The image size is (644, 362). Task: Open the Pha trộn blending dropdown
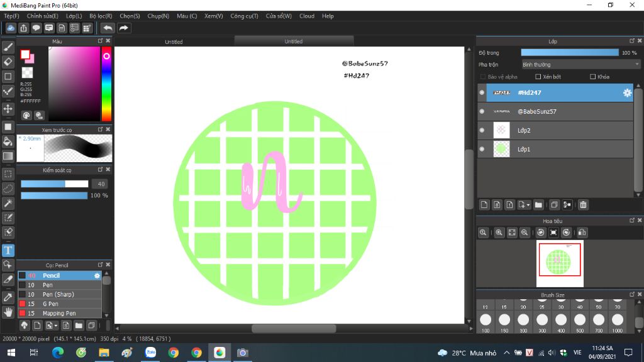coord(580,65)
